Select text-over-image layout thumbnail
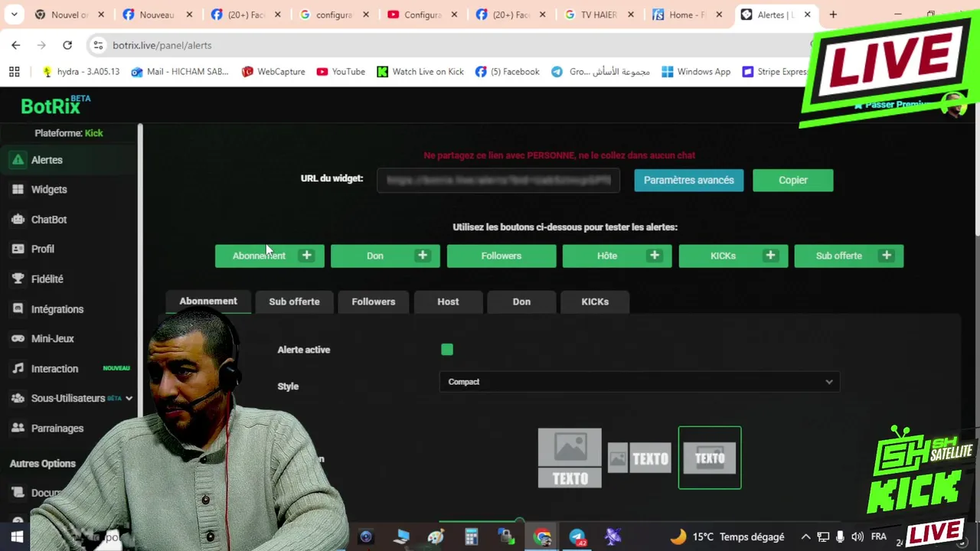Screen dimensions: 980x551 710,458
